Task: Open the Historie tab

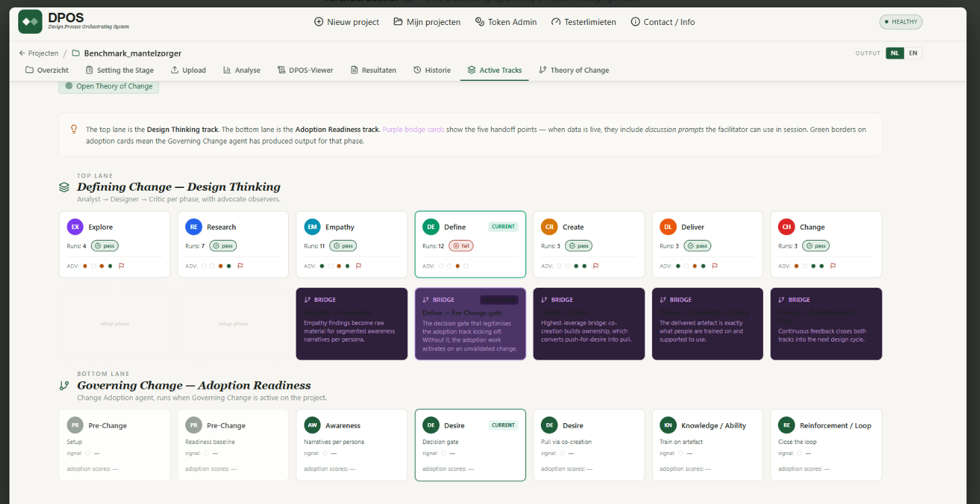Action: pos(432,70)
